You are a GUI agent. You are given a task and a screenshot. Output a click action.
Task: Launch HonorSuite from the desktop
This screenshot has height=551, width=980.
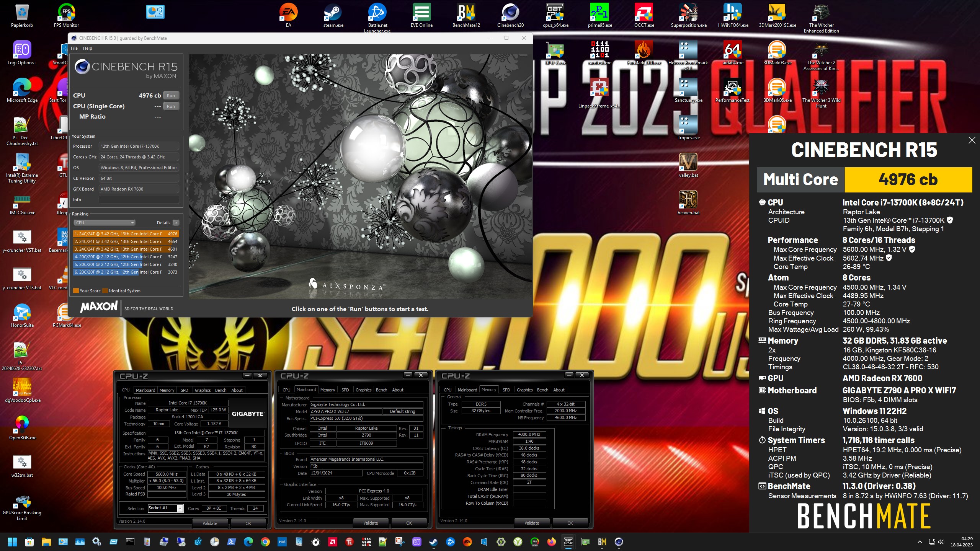pos(22,315)
